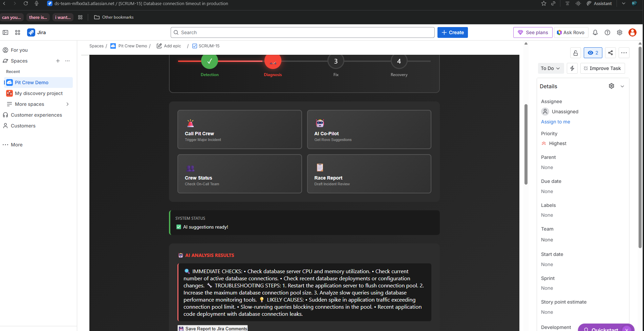Select Recovery step number 4
This screenshot has width=644, height=331.
[399, 61]
